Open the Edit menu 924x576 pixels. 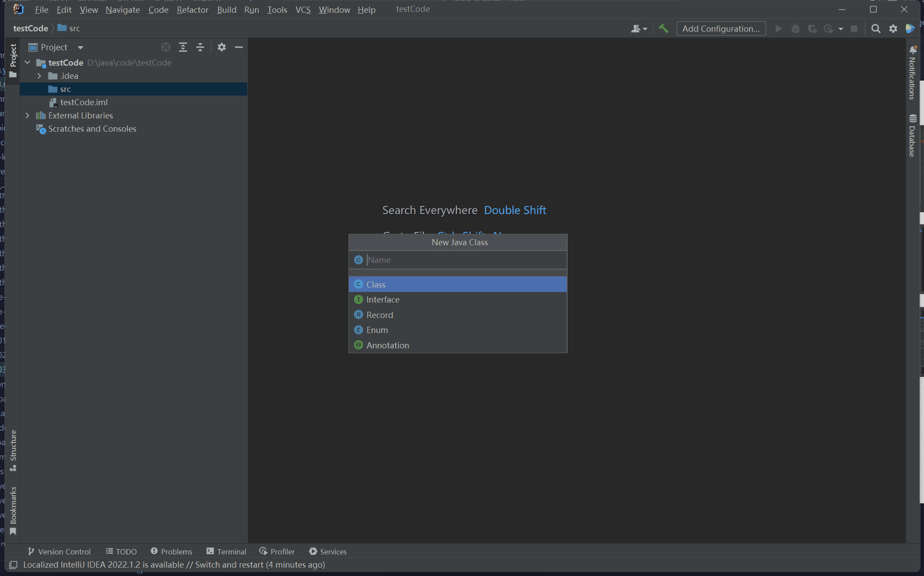64,10
